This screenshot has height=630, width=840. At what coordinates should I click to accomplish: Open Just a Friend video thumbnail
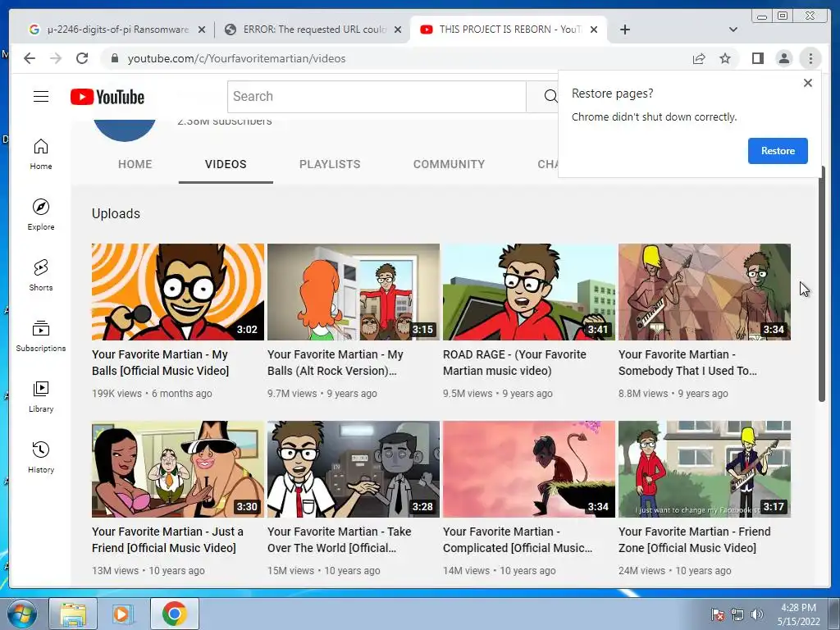click(x=178, y=469)
